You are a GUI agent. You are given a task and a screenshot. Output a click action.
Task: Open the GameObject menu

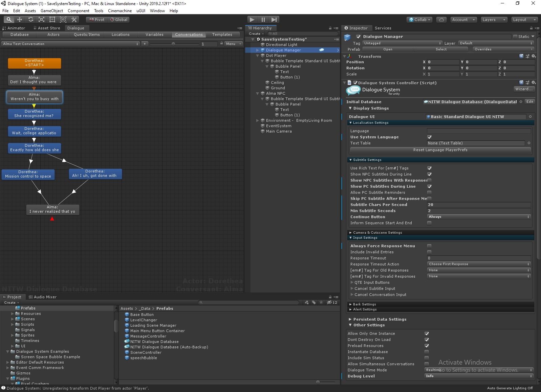pyautogui.click(x=52, y=11)
